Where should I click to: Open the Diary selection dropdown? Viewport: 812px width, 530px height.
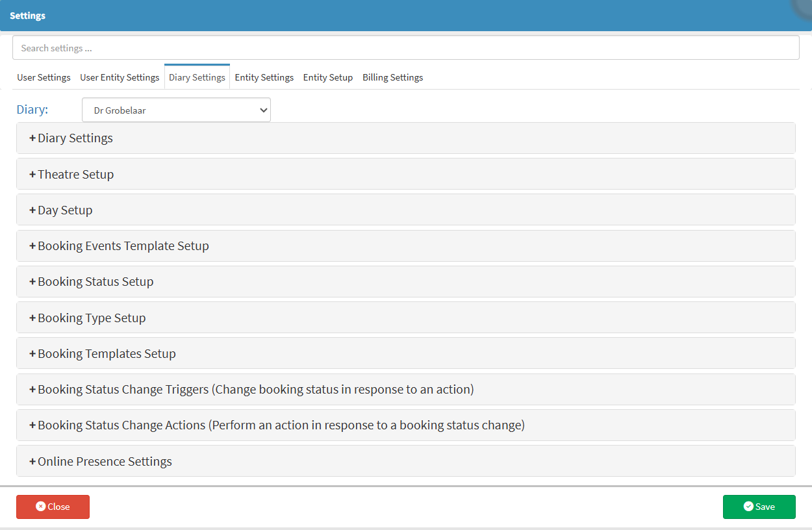tap(176, 110)
